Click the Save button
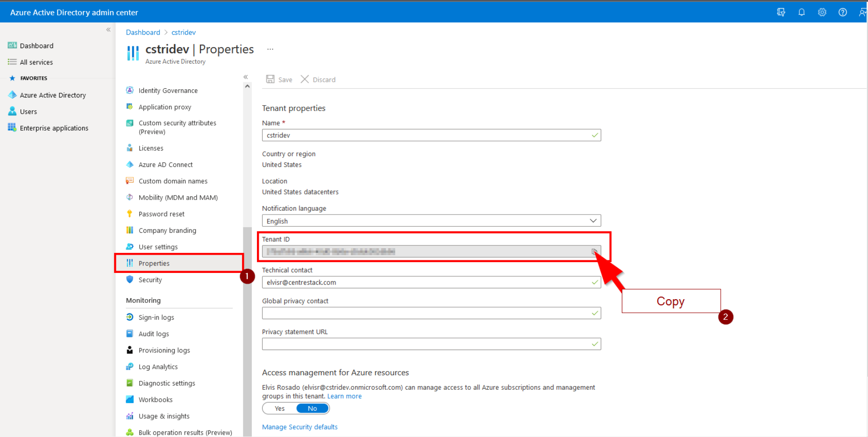 tap(279, 79)
